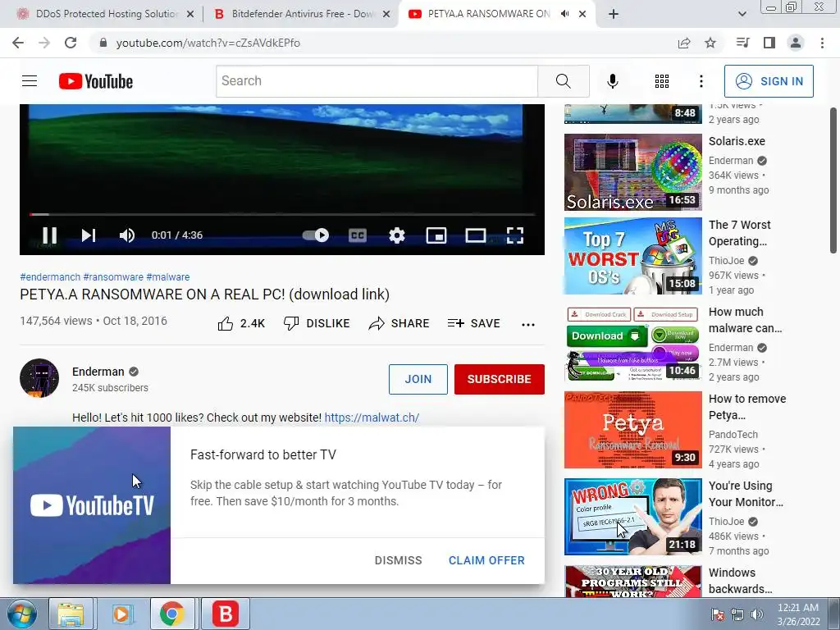Open Chrome profile avatar

pos(796,43)
